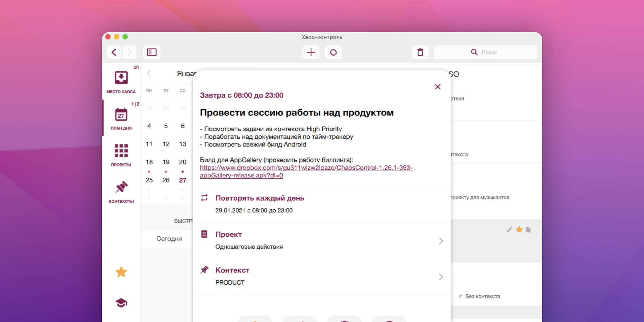The image size is (644, 322).
Task: Select the starred tasks filter in sidebar
Action: [x=121, y=272]
